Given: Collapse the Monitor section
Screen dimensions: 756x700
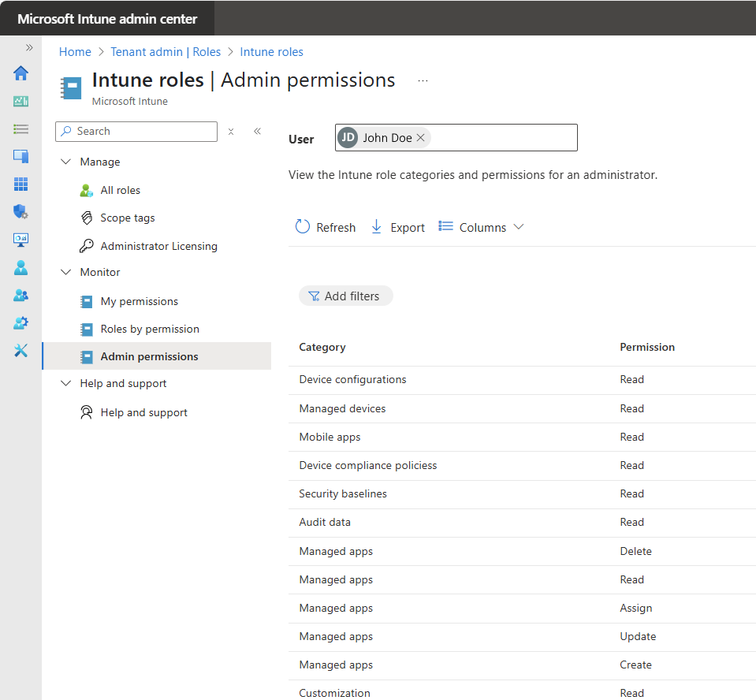Looking at the screenshot, I should click(x=65, y=272).
